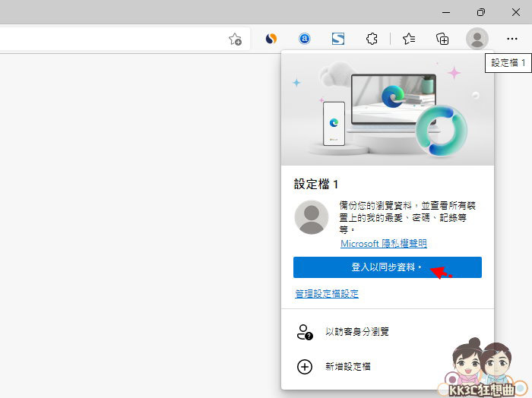
Task: Click inside the browser address bar
Action: click(114, 39)
